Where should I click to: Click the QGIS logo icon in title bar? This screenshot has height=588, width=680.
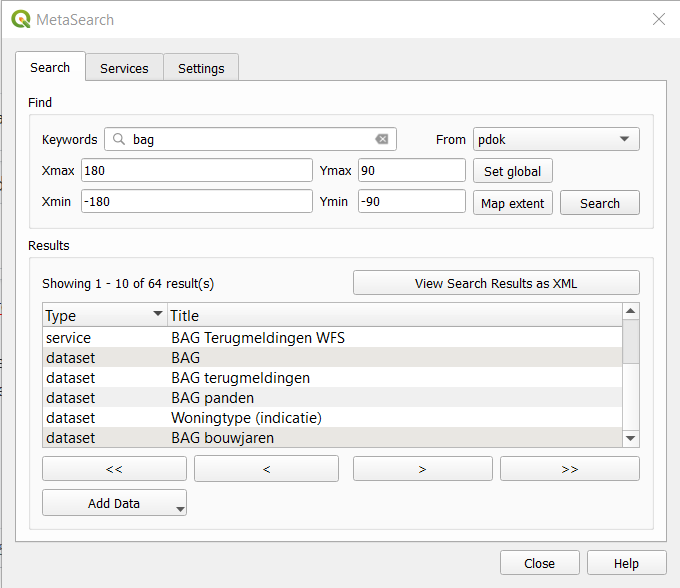[20, 20]
